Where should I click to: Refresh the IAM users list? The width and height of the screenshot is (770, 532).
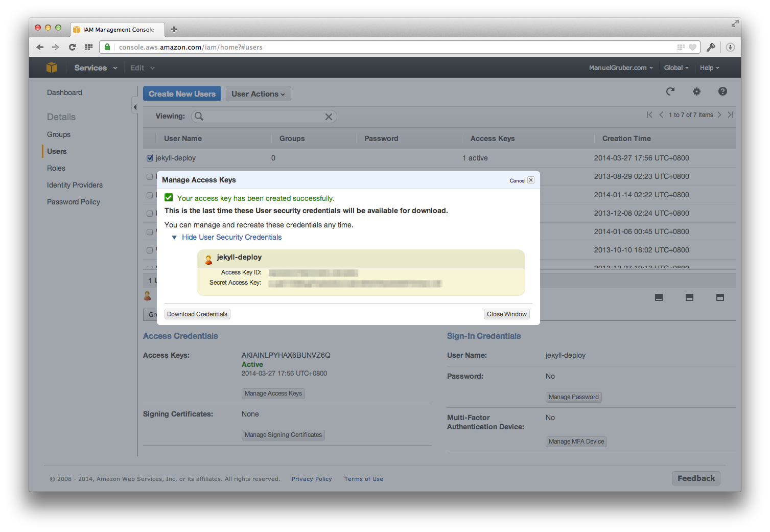tap(670, 91)
